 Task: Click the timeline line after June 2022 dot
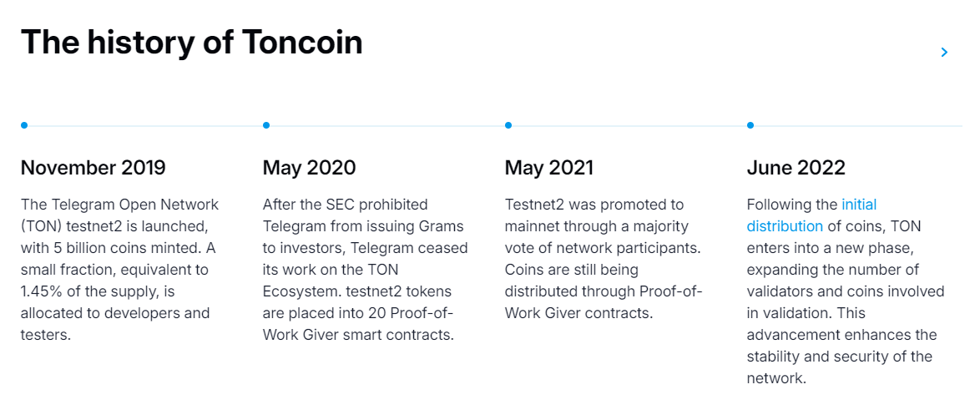(x=858, y=125)
